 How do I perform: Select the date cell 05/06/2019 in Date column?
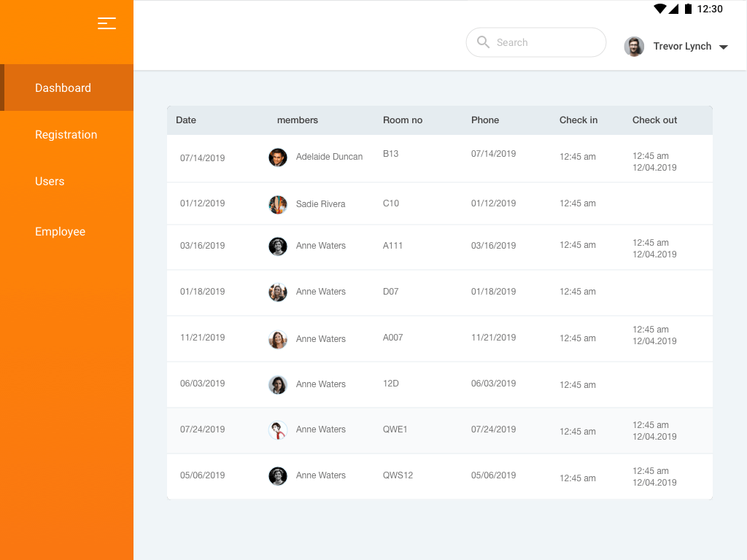tap(203, 475)
